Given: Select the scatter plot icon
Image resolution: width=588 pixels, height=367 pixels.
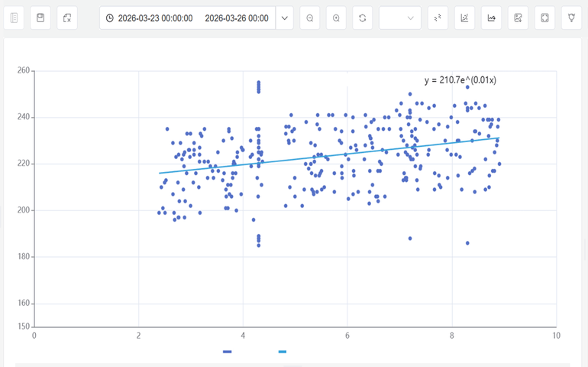Looking at the screenshot, I should click(x=438, y=18).
